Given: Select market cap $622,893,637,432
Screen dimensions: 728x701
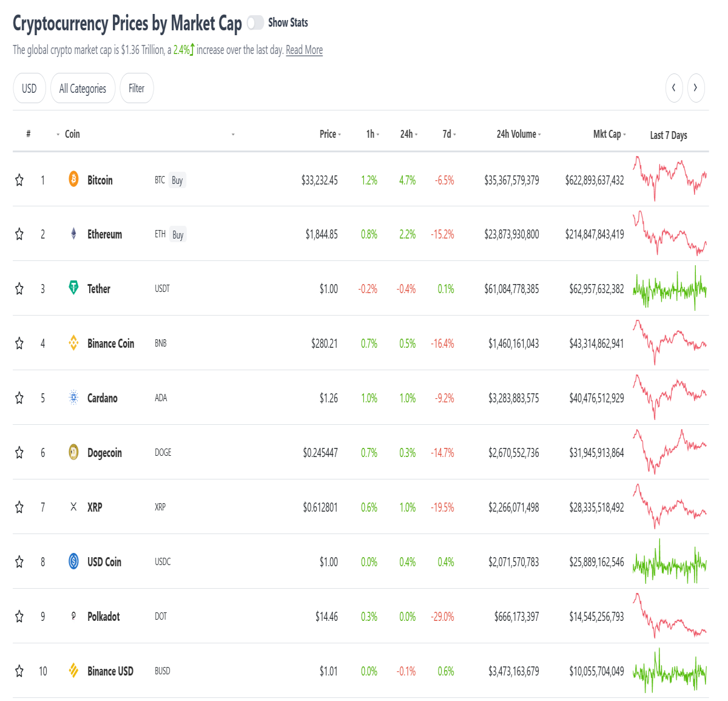Looking at the screenshot, I should [x=595, y=180].
